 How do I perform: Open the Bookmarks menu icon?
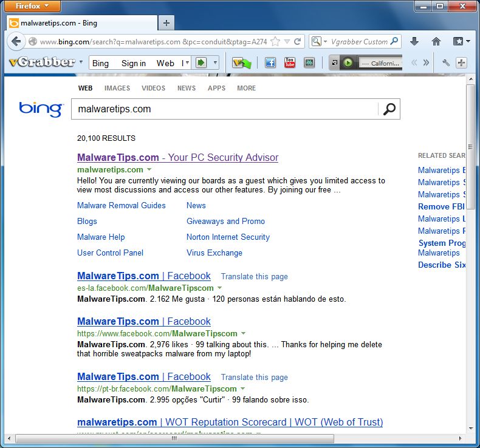coord(461,41)
